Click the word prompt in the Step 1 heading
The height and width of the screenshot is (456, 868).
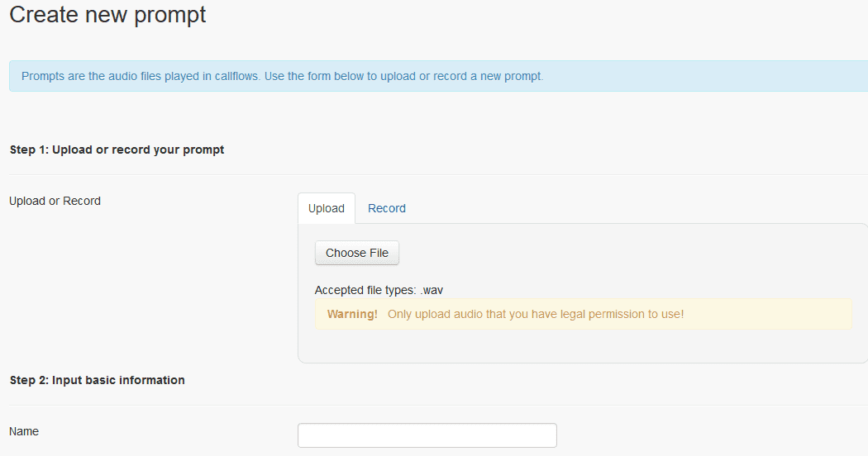click(203, 150)
